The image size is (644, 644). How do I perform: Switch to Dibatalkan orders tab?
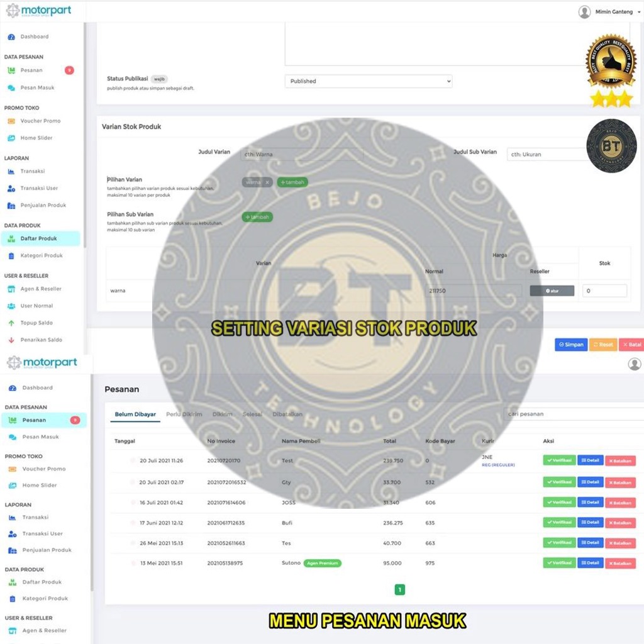[x=287, y=414]
